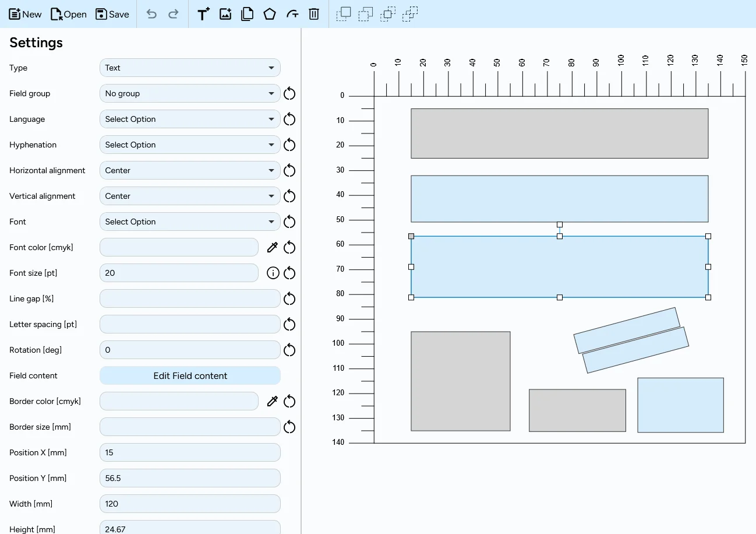Image resolution: width=756 pixels, height=534 pixels.
Task: Click the Save button
Action: (x=112, y=14)
